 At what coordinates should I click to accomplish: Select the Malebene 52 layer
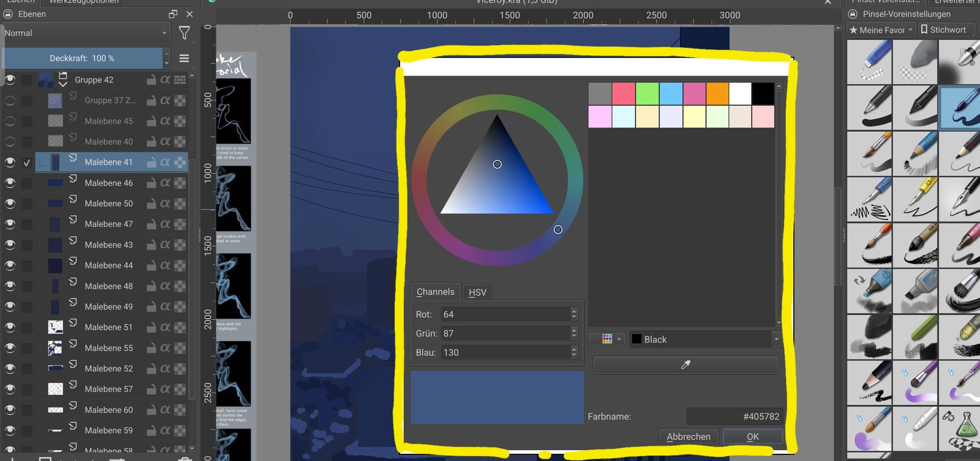pyautogui.click(x=109, y=368)
